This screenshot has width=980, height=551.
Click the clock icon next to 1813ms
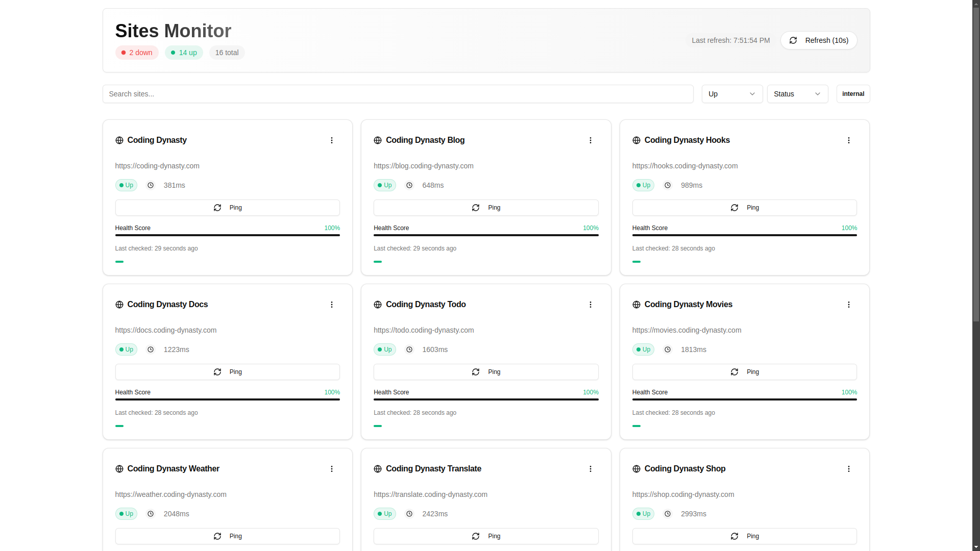pos(668,349)
